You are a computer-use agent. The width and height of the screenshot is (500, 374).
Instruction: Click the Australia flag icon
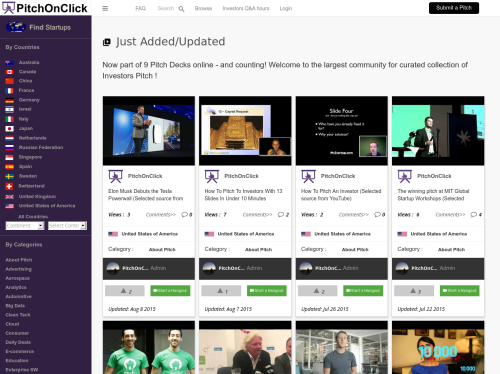point(9,63)
